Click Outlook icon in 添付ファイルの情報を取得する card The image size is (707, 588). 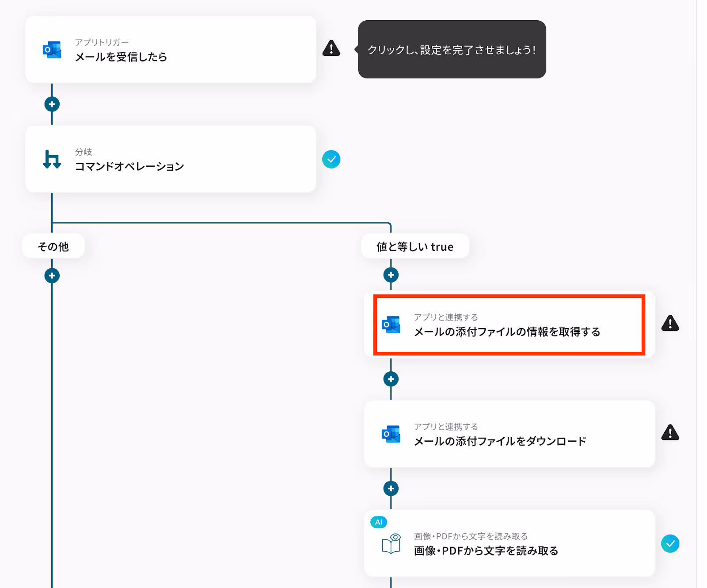click(391, 325)
